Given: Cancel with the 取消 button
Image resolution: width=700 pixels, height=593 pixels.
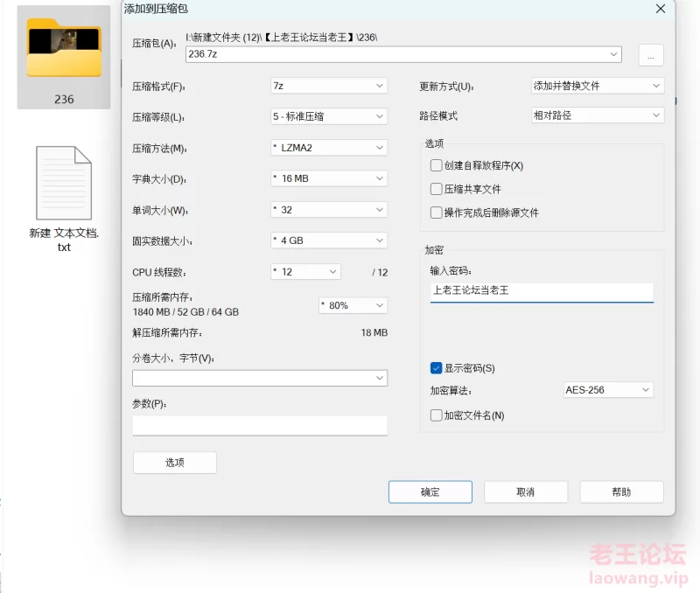Looking at the screenshot, I should click(x=526, y=492).
